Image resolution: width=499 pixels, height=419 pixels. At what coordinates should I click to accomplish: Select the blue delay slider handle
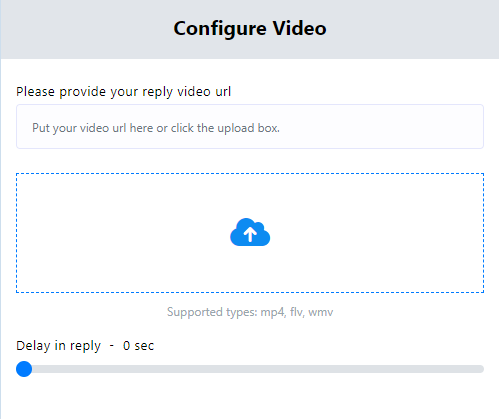tap(24, 369)
